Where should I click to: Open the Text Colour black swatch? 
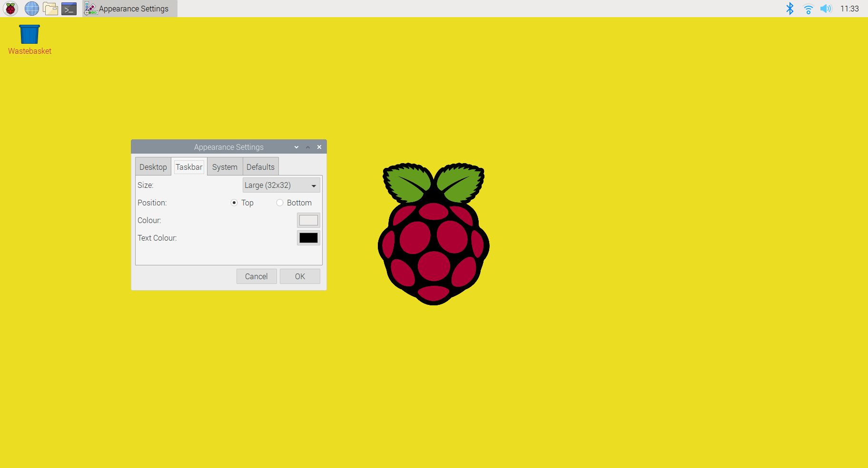click(308, 238)
